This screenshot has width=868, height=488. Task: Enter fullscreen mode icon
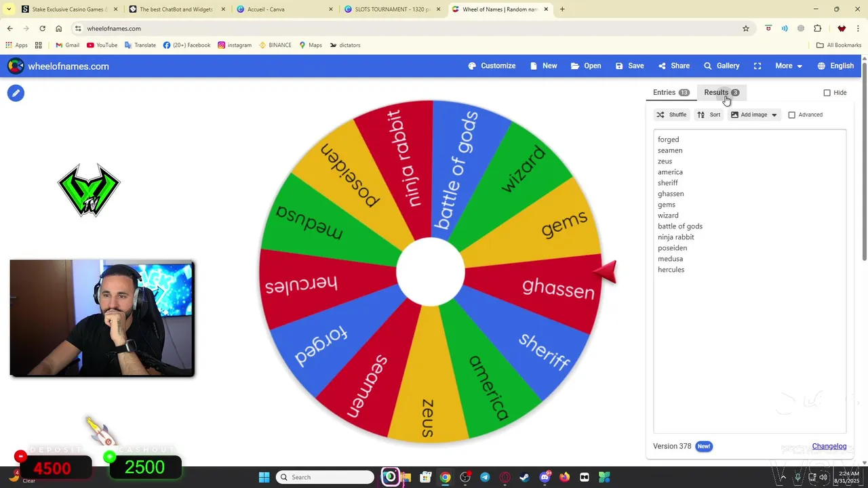coord(757,66)
